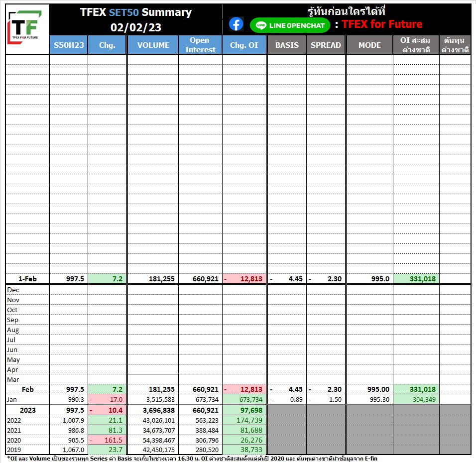
Task: Select the Open Interest column header
Action: [x=200, y=45]
